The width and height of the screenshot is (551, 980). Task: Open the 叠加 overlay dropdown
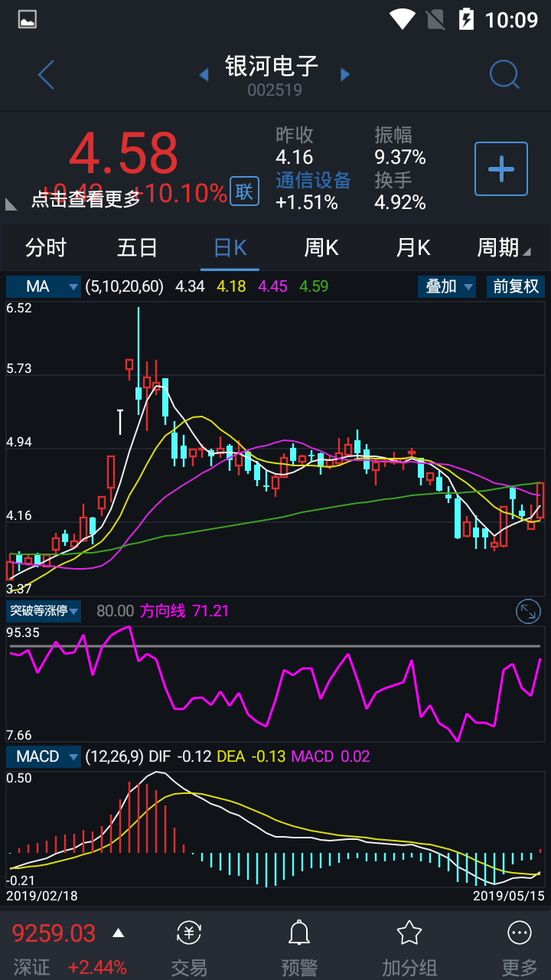coord(447,287)
